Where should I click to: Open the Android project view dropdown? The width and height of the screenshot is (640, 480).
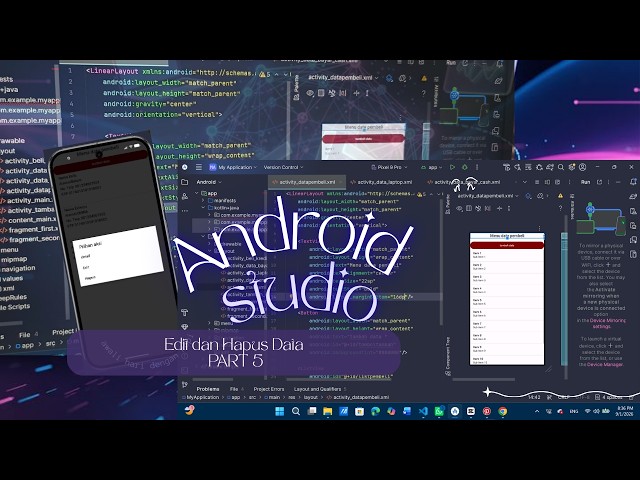coord(209,182)
